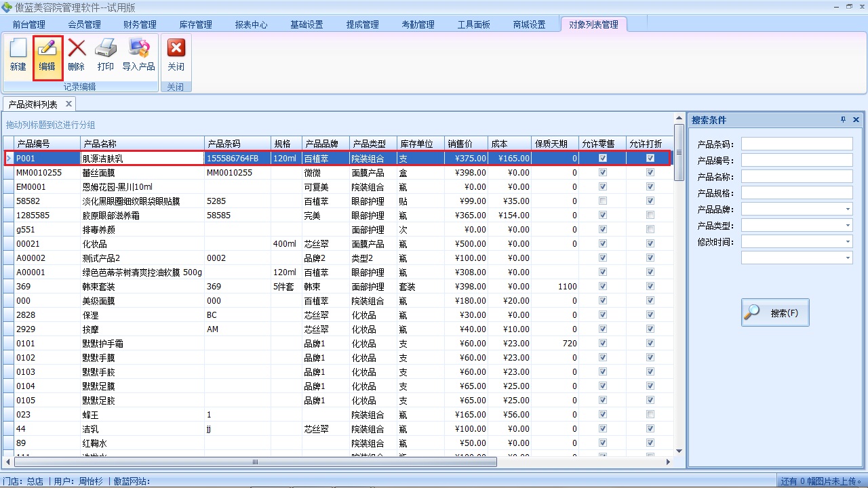Expand the 修改时间 date dropdown

[x=848, y=242]
